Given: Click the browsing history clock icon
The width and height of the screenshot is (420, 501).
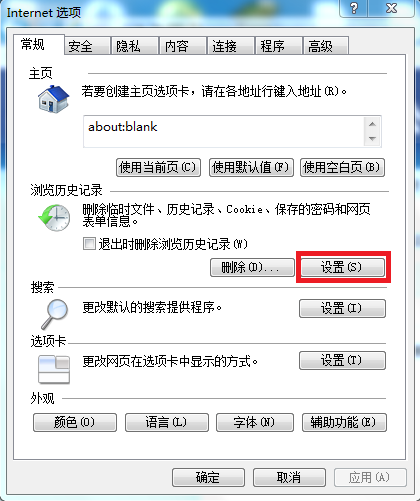Looking at the screenshot, I should pos(54,218).
